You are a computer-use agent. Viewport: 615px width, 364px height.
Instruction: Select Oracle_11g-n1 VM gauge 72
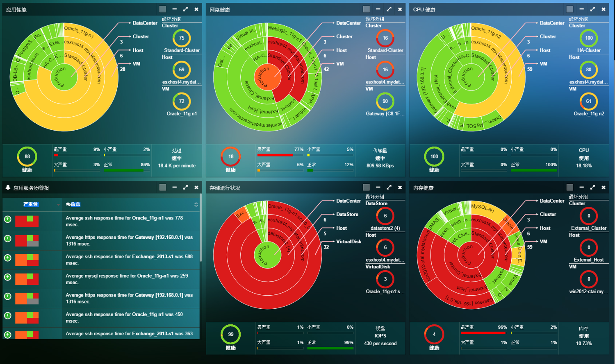(182, 101)
